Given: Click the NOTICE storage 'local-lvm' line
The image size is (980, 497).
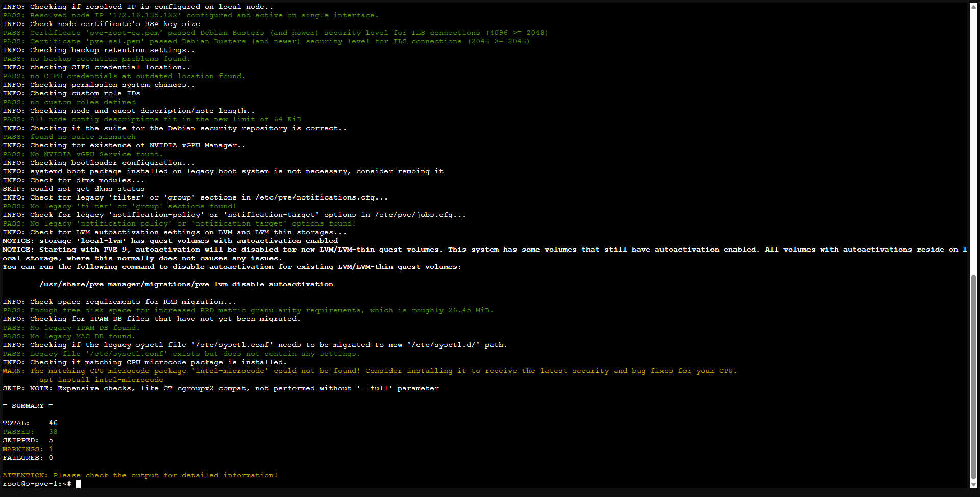Looking at the screenshot, I should pos(170,241).
